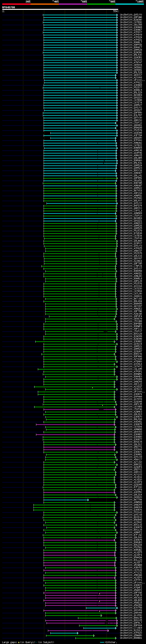Select the hit label UniRef100_Q3KN79
The image size is (146, 644).
coord(131,527)
